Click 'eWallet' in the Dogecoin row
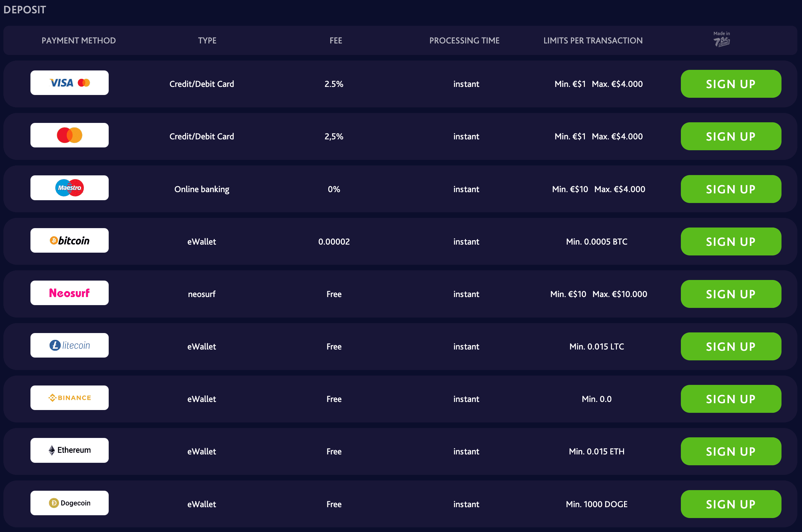Screen dimensions: 802x532 tap(202, 504)
